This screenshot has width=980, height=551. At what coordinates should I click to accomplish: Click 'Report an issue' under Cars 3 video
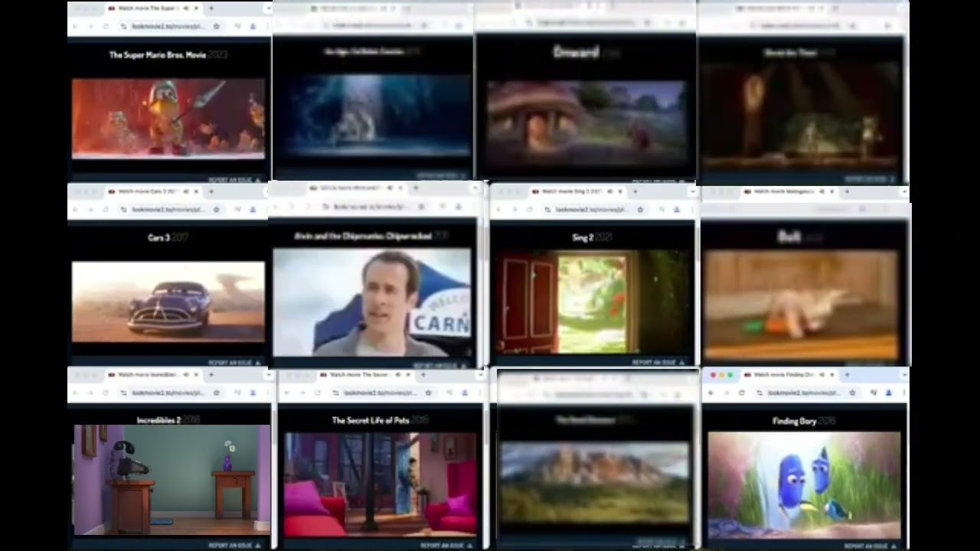pyautogui.click(x=234, y=363)
